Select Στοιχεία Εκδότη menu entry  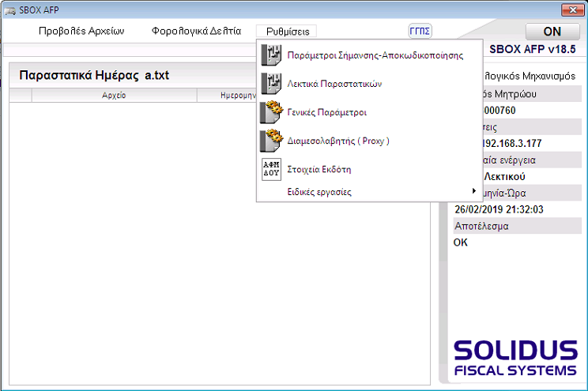click(369, 169)
